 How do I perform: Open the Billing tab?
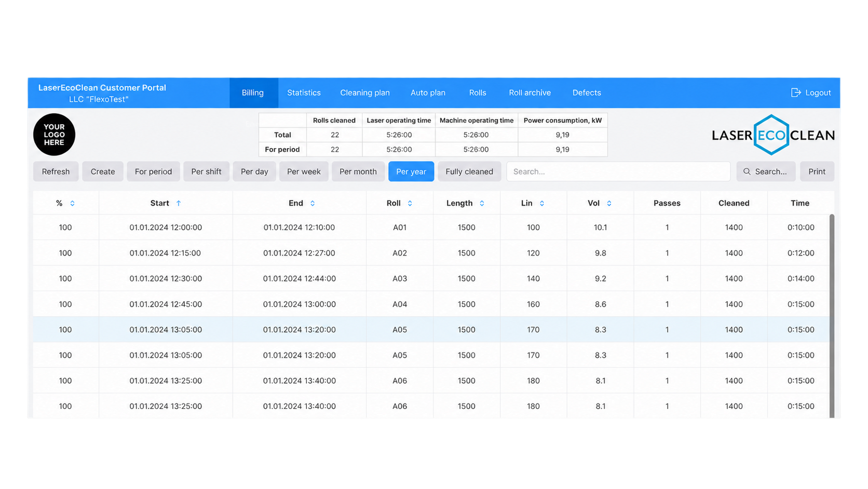click(x=253, y=93)
